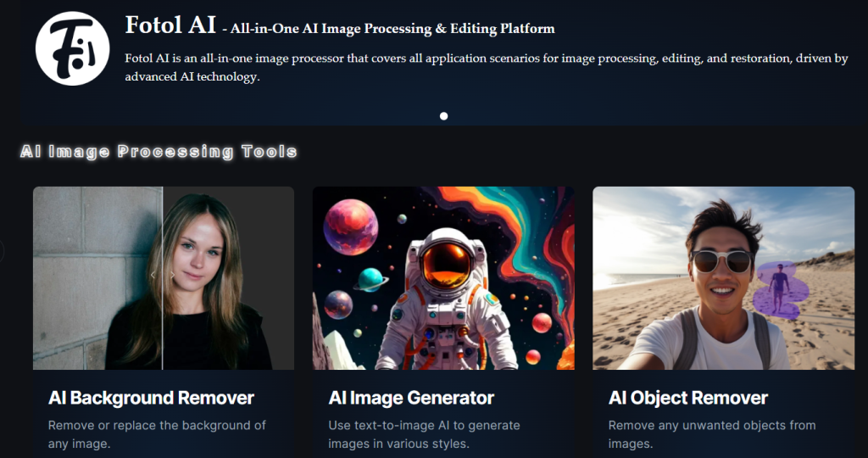Viewport: 868px width, 458px height.
Task: Click the 'All-in-One AI Image Processing & Editing Platform' tagline
Action: [392, 29]
